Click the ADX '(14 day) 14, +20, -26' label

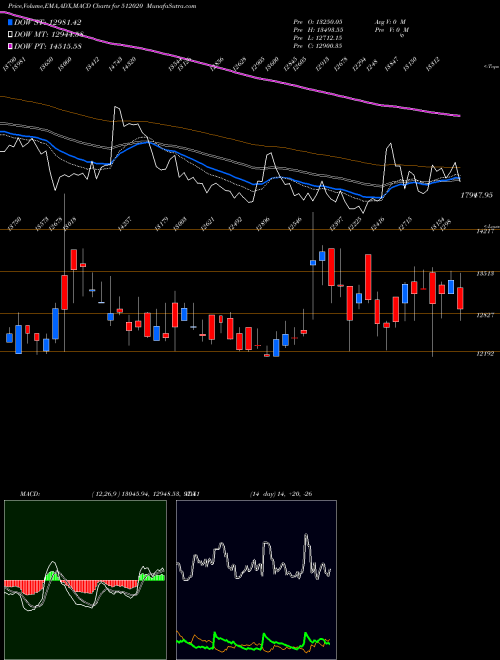point(281,493)
